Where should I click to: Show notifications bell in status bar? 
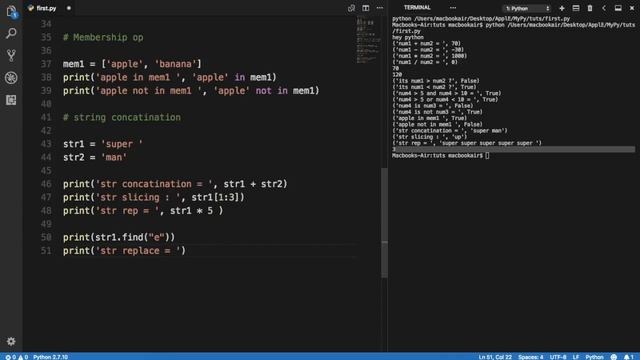click(628, 357)
